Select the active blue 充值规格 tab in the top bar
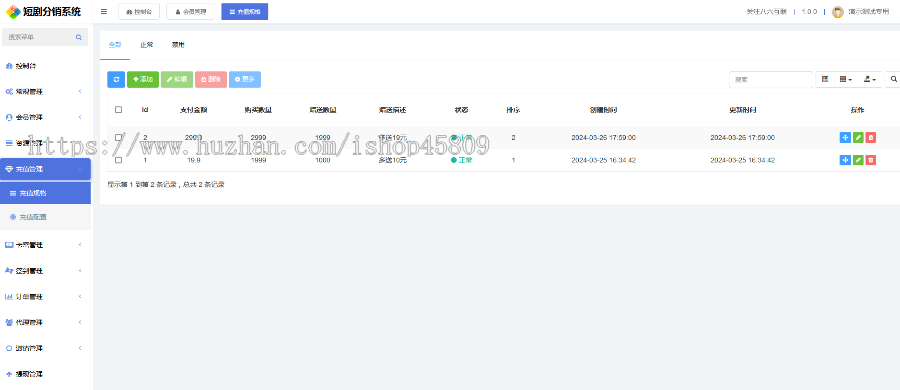900x390 pixels. [245, 11]
